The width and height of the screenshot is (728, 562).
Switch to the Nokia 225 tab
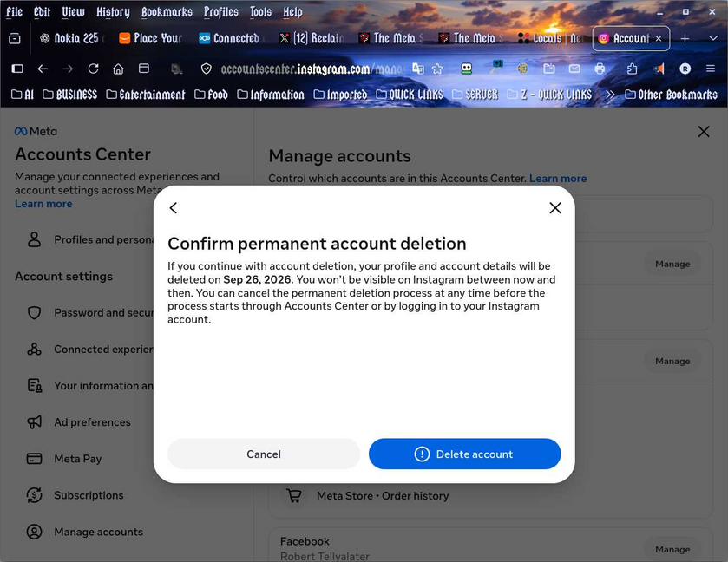(72, 38)
